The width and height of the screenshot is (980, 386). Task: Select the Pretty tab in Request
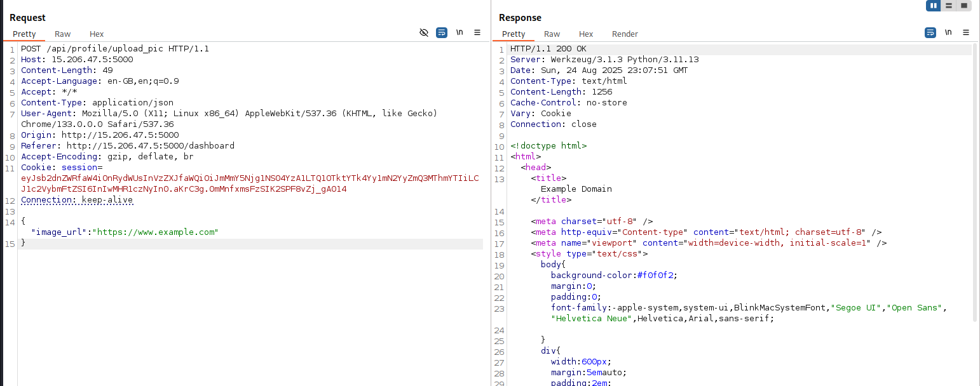[24, 34]
